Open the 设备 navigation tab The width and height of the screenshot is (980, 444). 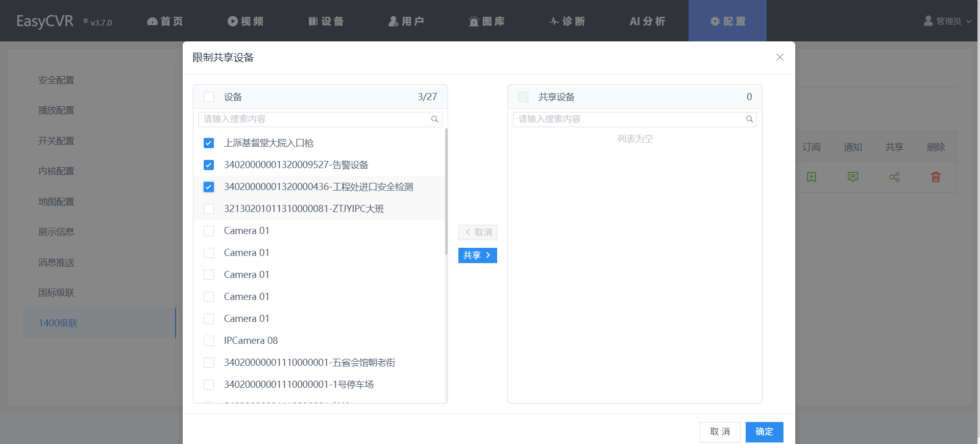coord(326,21)
